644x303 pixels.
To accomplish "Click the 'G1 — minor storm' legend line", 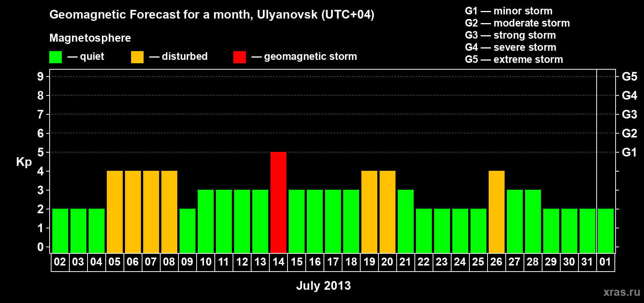I will 509,11.
